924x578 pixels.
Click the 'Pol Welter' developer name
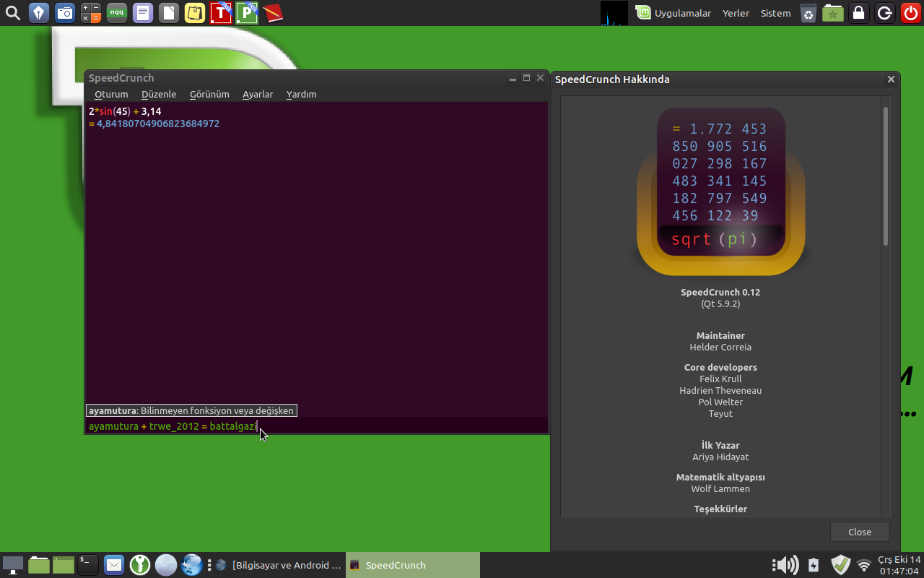point(720,402)
